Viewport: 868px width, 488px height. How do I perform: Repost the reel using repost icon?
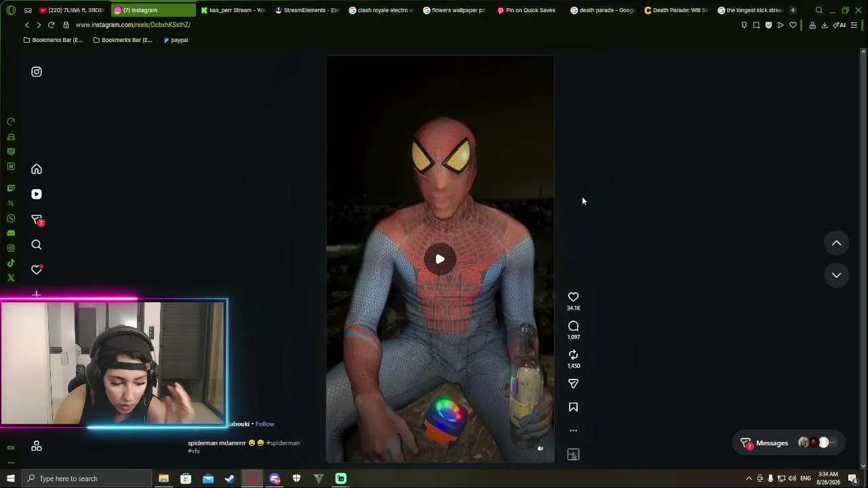pos(573,355)
